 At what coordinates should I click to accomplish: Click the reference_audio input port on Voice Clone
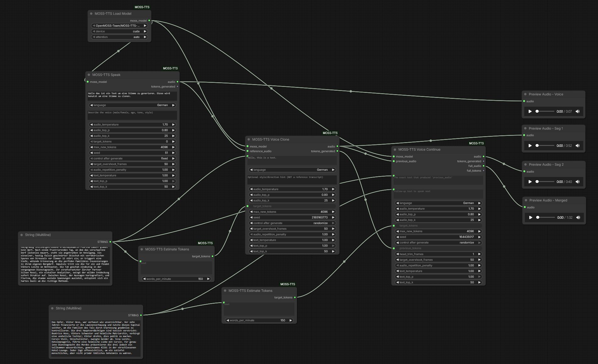tap(247, 151)
